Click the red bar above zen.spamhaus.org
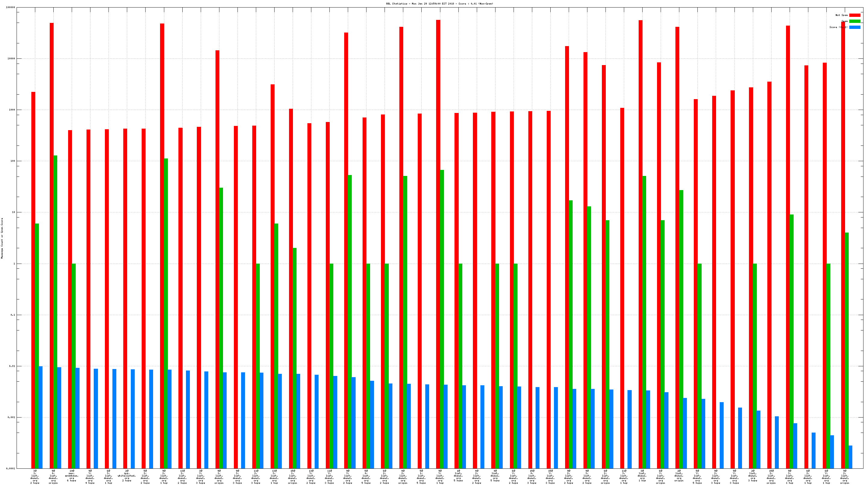This screenshot has height=488, width=868. 70,299
